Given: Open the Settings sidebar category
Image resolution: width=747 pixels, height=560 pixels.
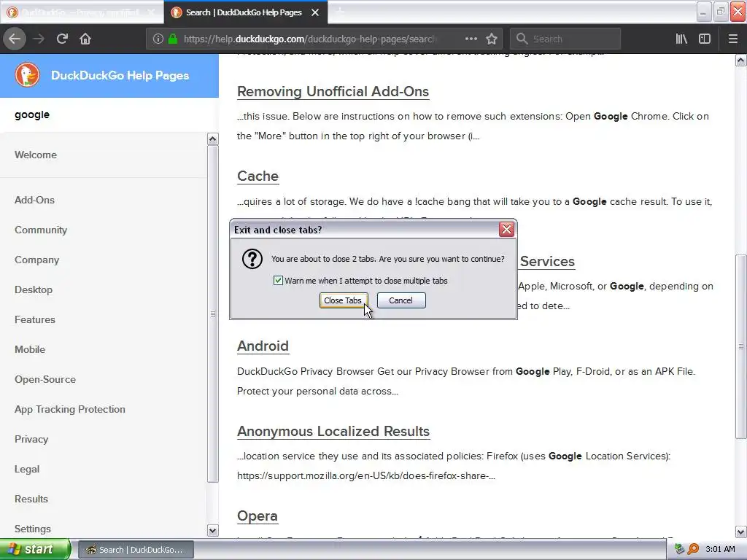Looking at the screenshot, I should (33, 529).
